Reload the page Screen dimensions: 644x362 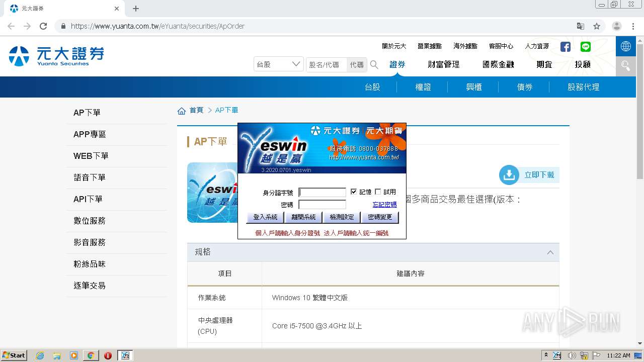click(x=43, y=26)
